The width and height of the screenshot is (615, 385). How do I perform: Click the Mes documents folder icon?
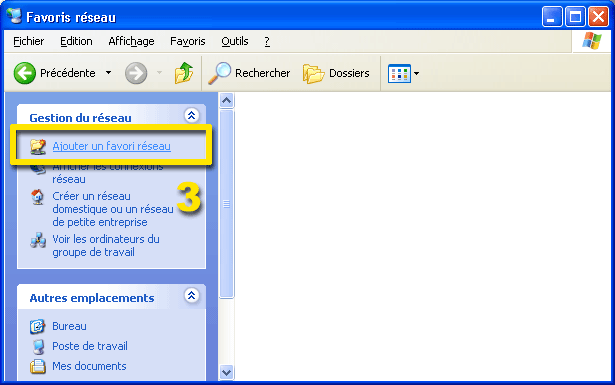38,367
